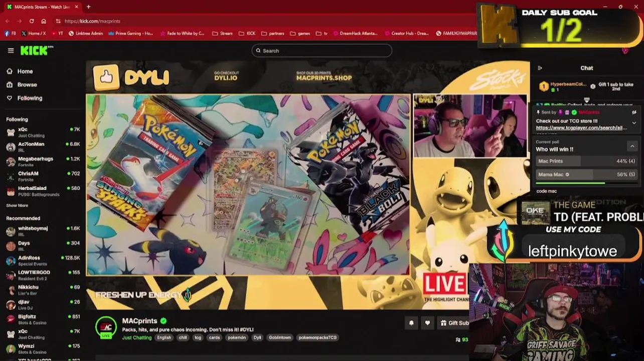Select the English stream tag

pyautogui.click(x=164, y=337)
